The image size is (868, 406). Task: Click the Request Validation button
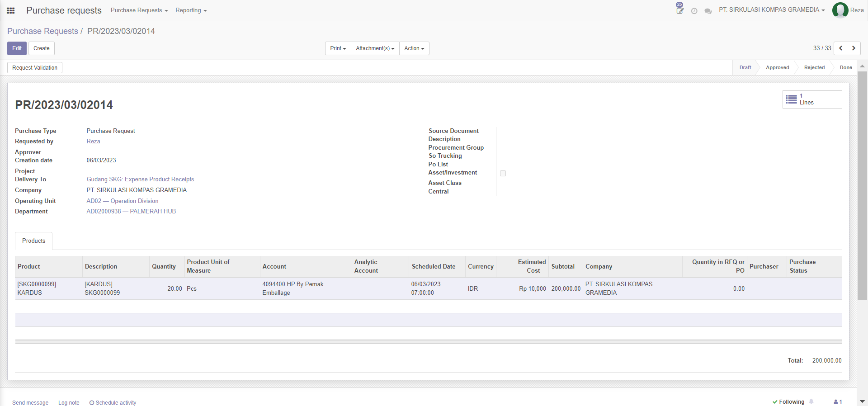35,68
